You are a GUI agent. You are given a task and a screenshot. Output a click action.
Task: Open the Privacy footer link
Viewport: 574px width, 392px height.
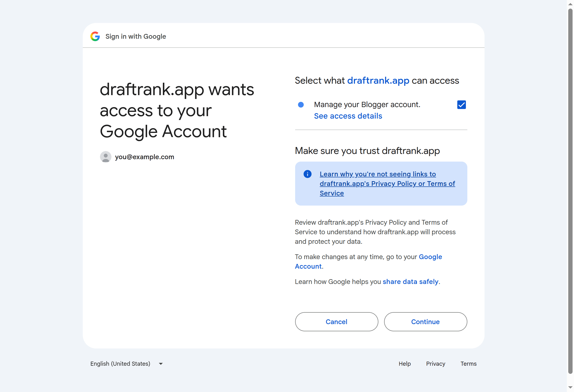[x=436, y=364]
